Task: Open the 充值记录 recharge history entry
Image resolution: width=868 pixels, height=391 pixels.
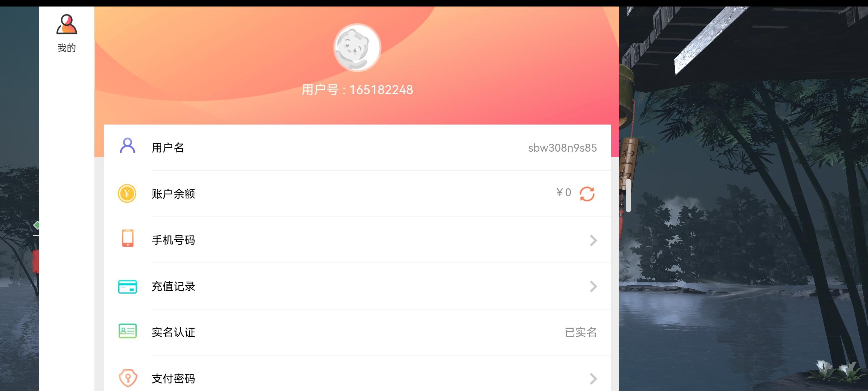Action: click(357, 286)
